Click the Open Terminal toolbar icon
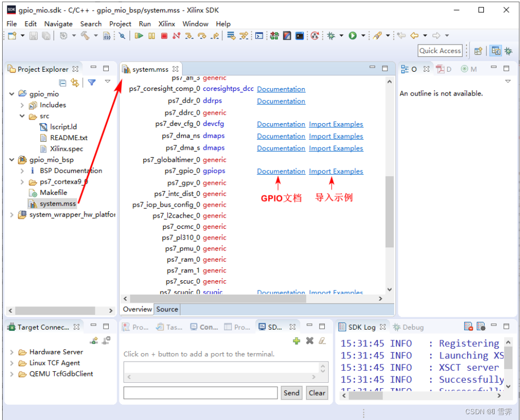This screenshot has width=520, height=420. (x=259, y=36)
